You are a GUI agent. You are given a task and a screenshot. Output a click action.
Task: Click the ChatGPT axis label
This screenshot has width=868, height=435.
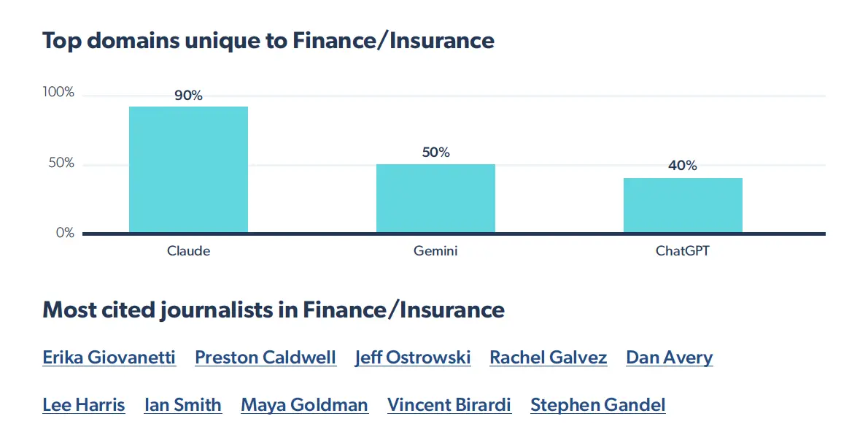click(x=683, y=251)
